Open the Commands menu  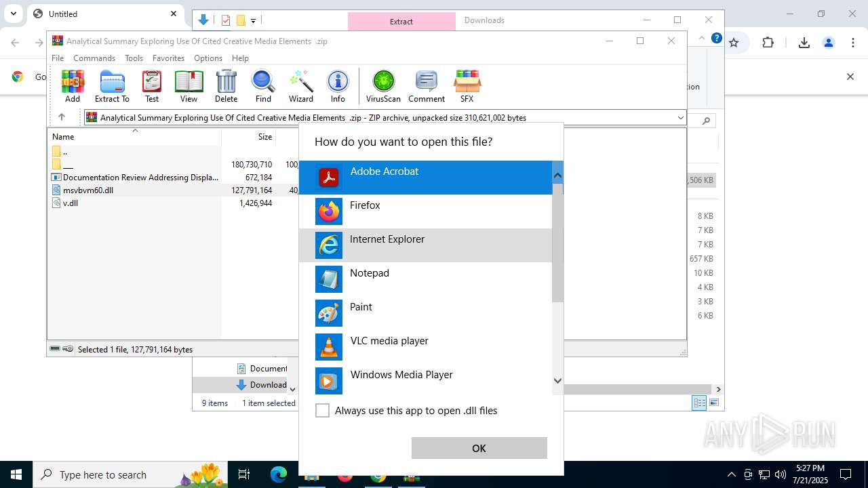pos(94,58)
